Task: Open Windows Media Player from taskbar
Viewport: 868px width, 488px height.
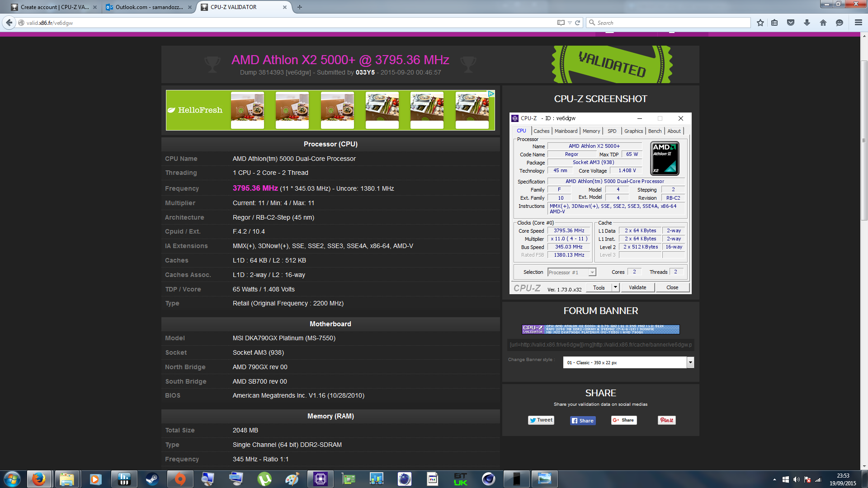Action: pos(95,479)
